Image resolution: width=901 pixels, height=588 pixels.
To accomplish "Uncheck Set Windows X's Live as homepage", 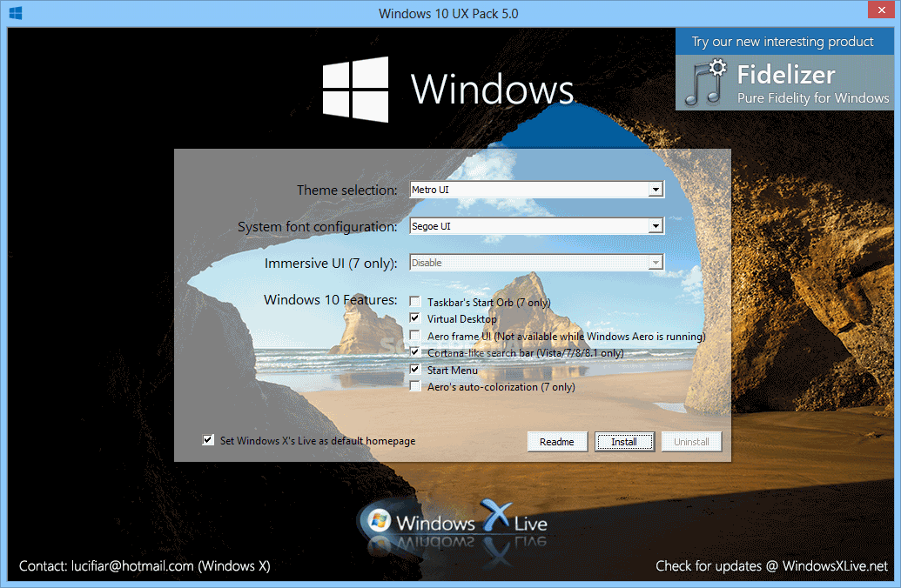I will 208,440.
